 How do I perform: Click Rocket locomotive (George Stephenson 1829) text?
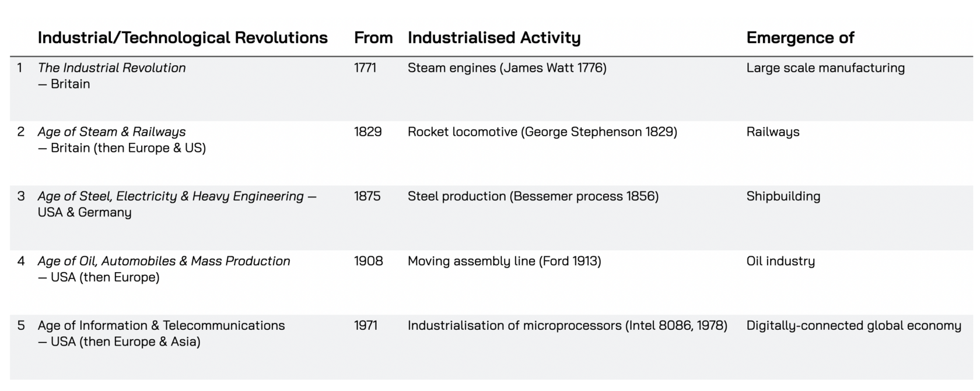click(542, 132)
